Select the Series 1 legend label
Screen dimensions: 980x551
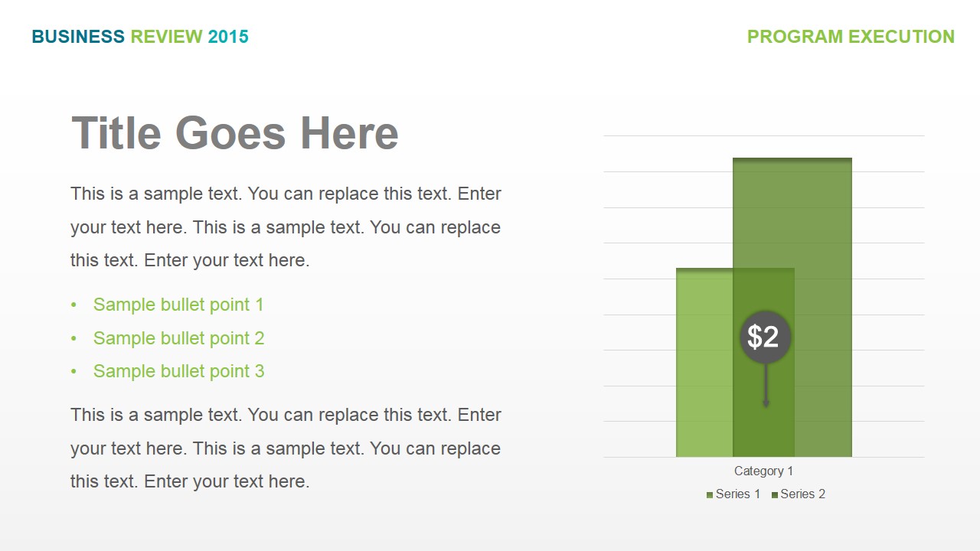738,494
